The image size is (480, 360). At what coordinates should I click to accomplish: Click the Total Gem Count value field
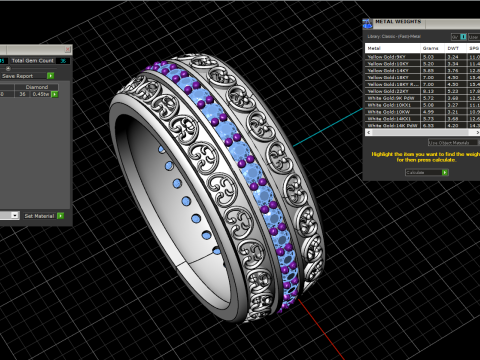coord(63,61)
